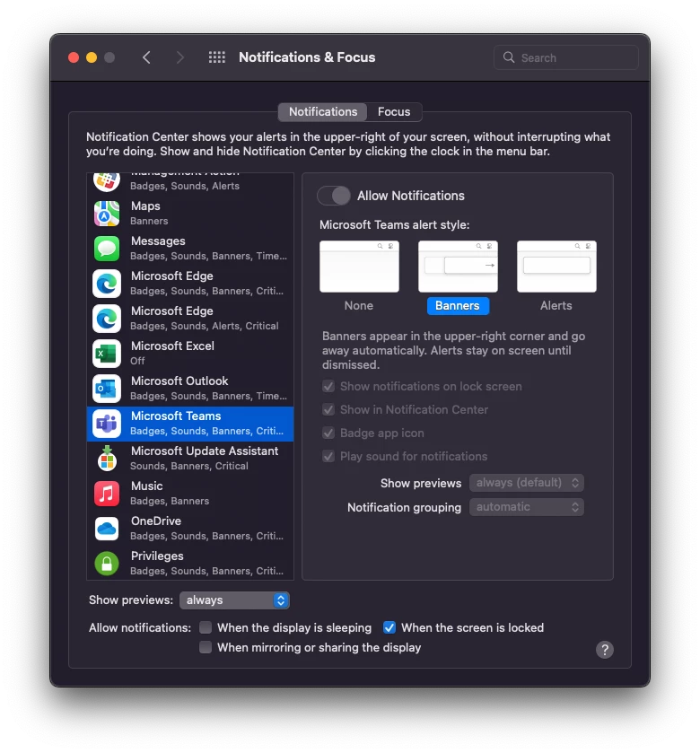Switch to the Notifications tab
The height and width of the screenshot is (753, 700).
tap(323, 112)
